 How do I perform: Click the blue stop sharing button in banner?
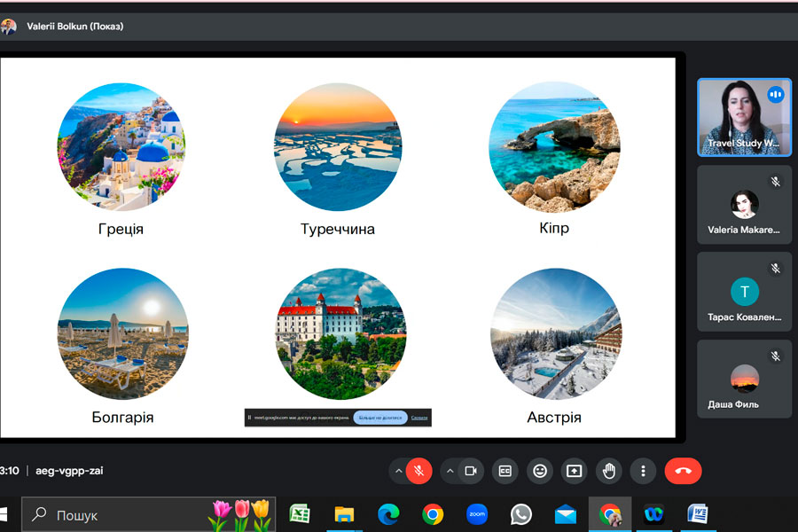(380, 418)
